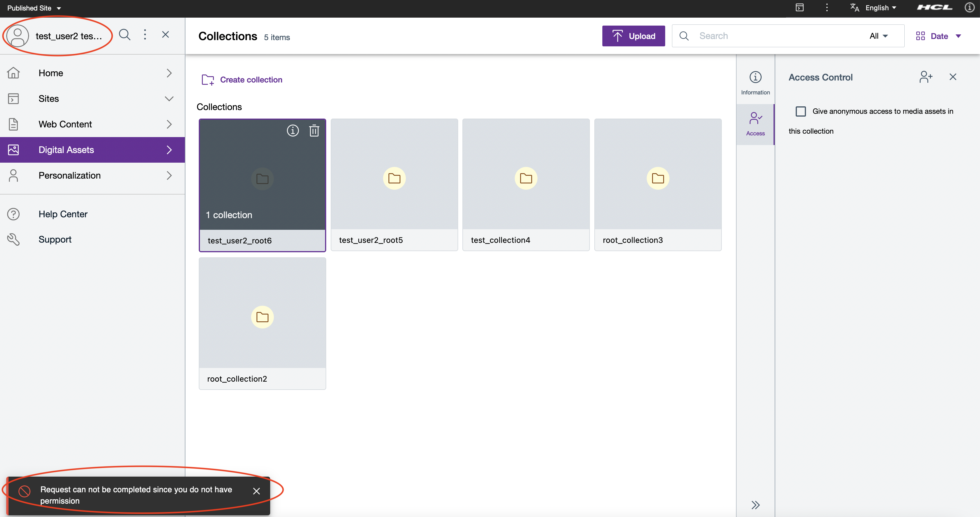Enable anonymous access to media assets checkbox
This screenshot has width=980, height=517.
point(801,111)
